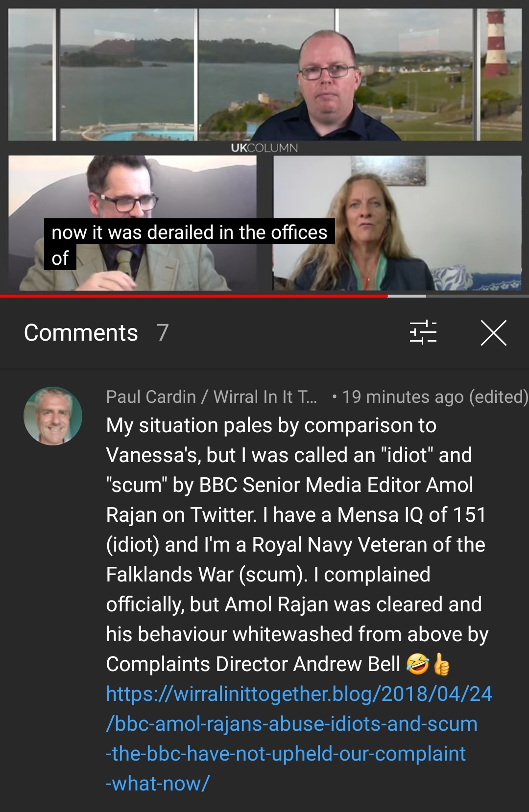The height and width of the screenshot is (812, 529).
Task: Tap the rolling laughing emoji in comment
Action: tap(418, 664)
